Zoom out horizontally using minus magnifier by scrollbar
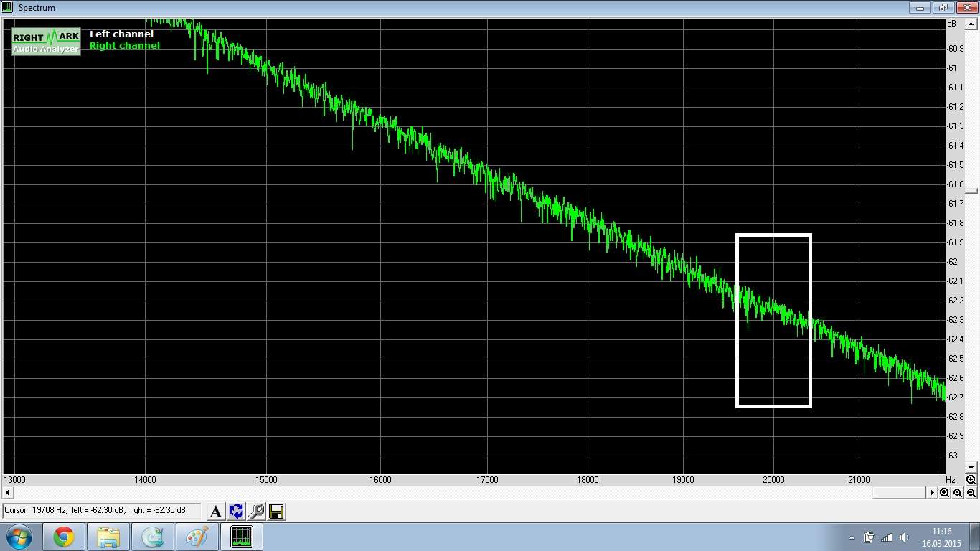Image resolution: width=980 pixels, height=551 pixels. point(958,492)
